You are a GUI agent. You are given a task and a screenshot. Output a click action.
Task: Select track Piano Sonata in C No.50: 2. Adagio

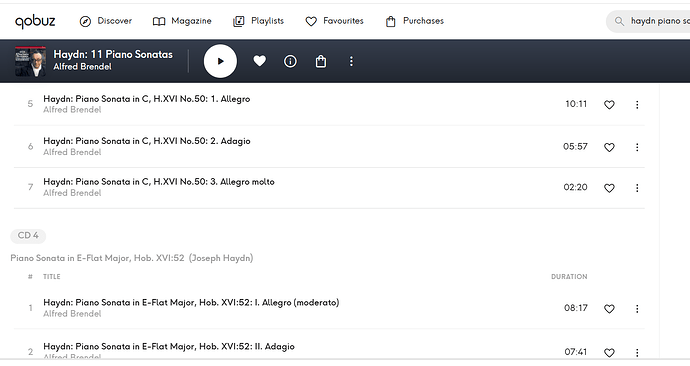click(147, 141)
